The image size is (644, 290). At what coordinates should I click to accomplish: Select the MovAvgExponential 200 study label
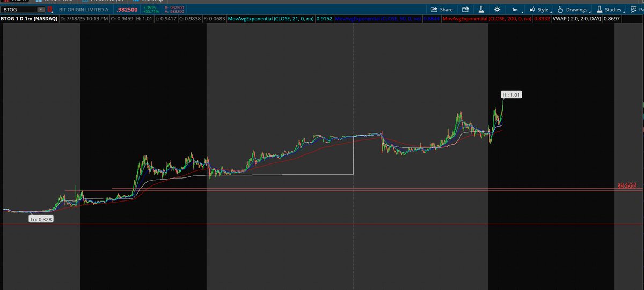pyautogui.click(x=487, y=18)
